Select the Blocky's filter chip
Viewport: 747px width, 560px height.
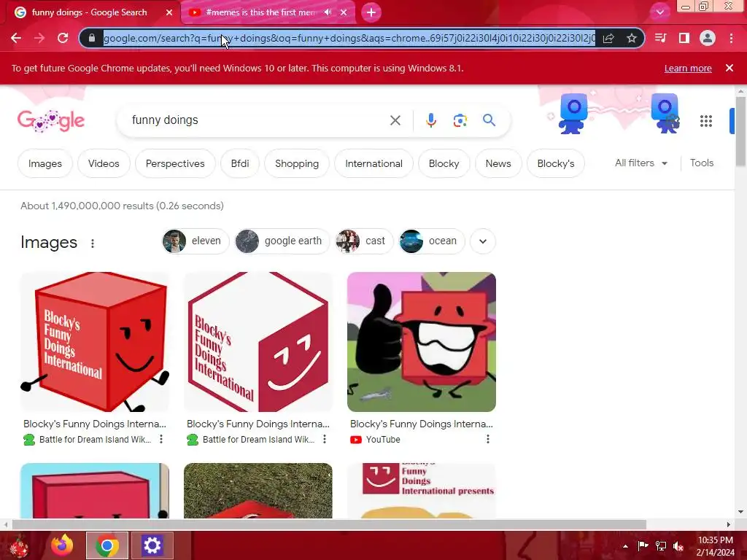point(555,163)
